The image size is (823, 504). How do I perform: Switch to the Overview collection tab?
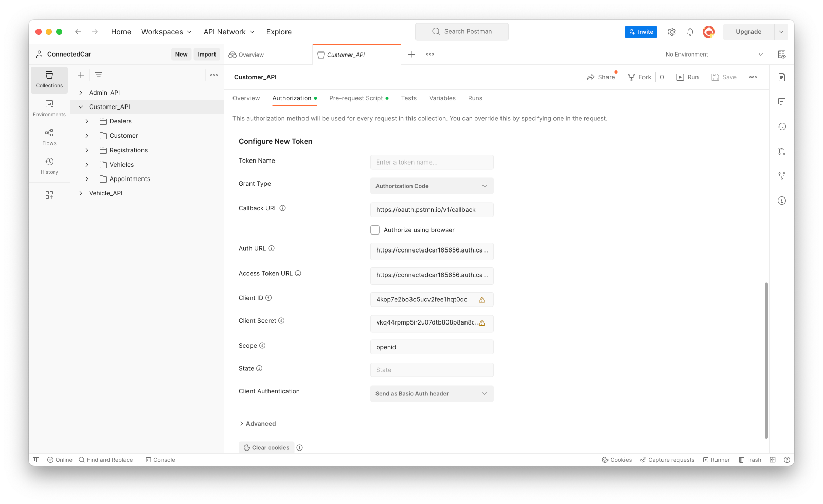(x=246, y=98)
